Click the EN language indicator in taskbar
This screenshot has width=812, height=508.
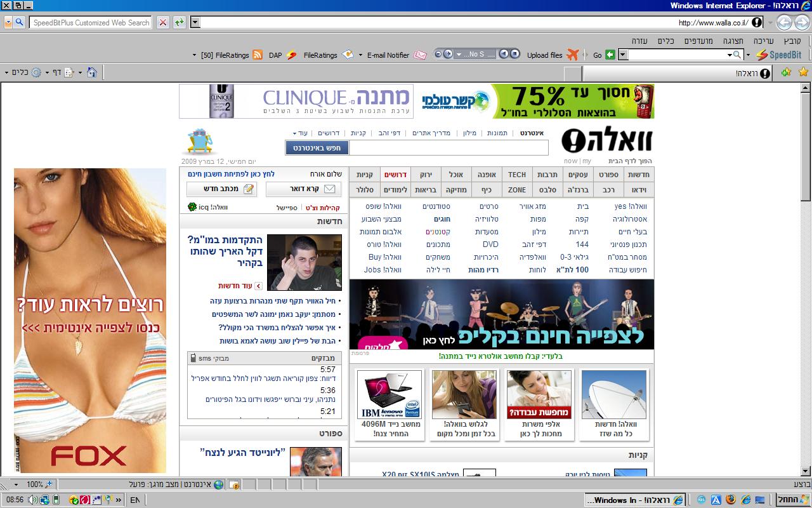(x=134, y=500)
